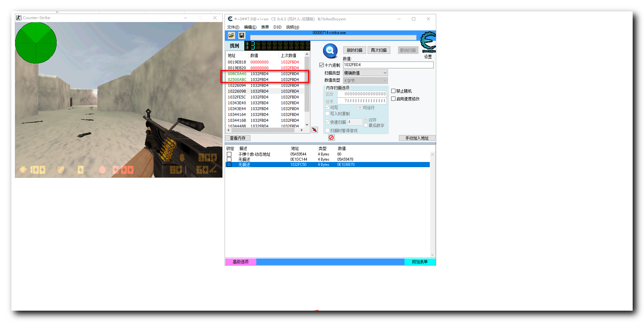Toggle the 写入时复制 checkbox

328,114
